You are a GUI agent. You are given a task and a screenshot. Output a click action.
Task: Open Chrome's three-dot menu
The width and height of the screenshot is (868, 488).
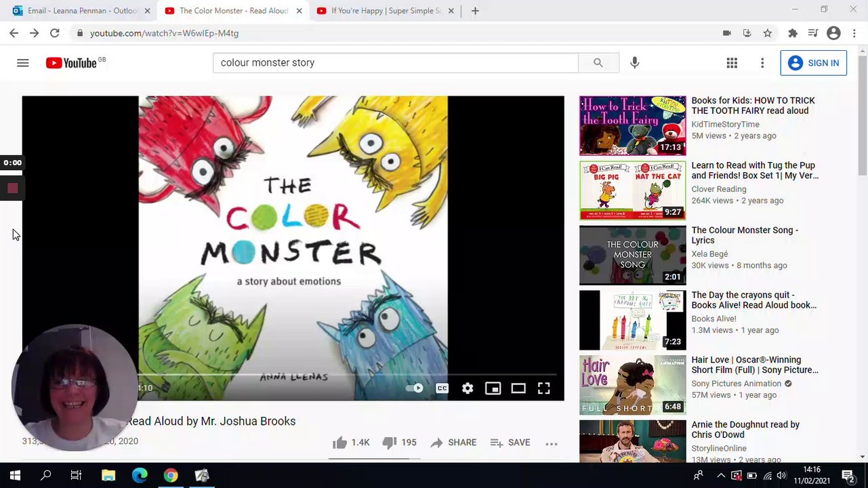[x=854, y=33]
